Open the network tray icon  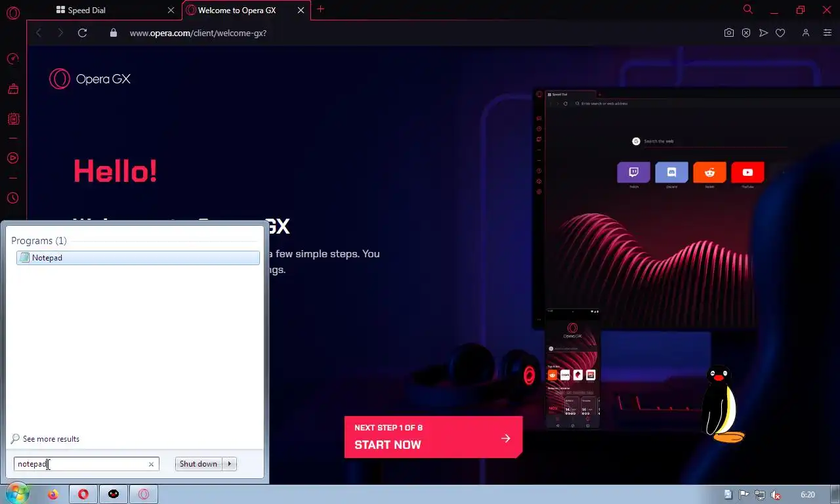click(x=760, y=495)
